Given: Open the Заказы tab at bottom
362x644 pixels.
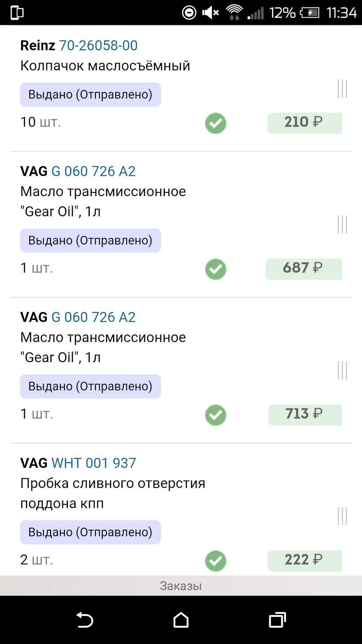Looking at the screenshot, I should click(x=181, y=586).
